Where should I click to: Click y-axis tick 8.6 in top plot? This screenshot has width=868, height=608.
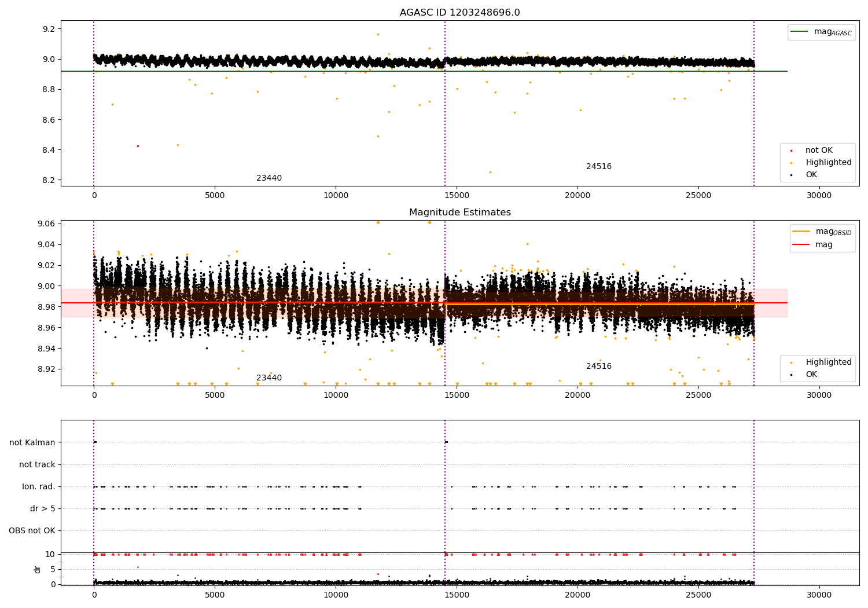pos(49,120)
